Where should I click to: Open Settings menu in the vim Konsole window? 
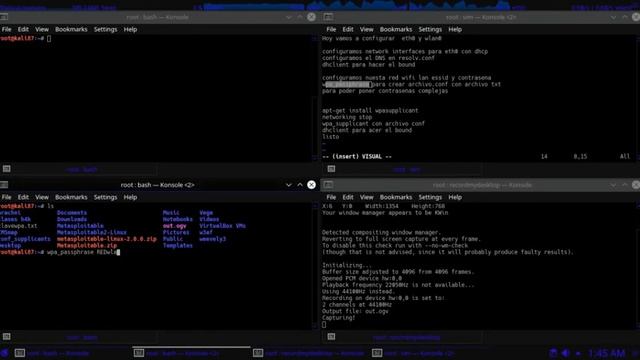[x=430, y=29]
